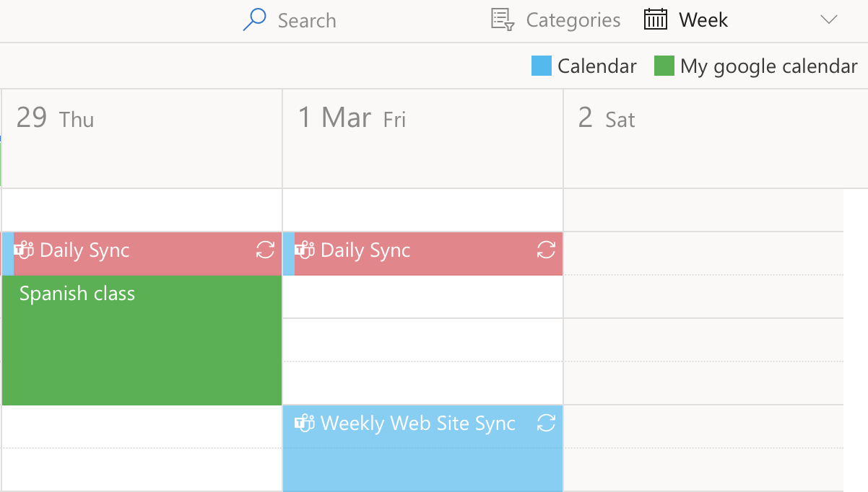Click Teams icon on Weekly Web Site Sync
868x492 pixels.
click(305, 423)
